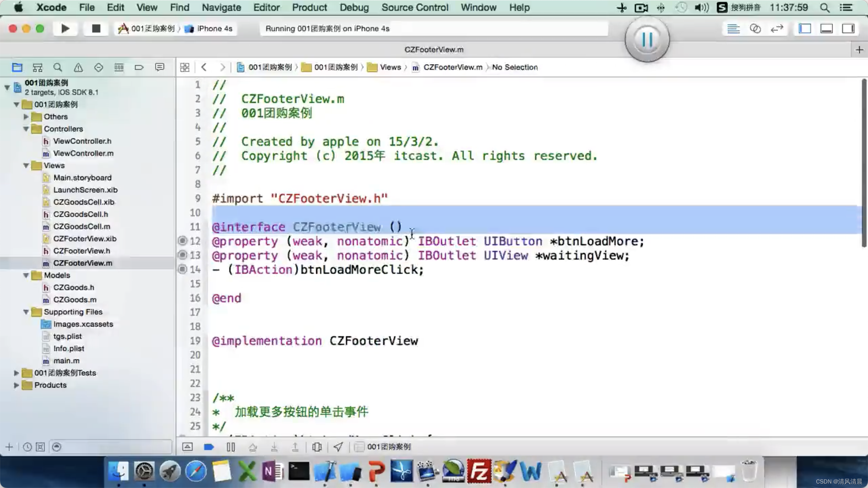Select the 001团购案例 scheme in toolbar

(x=146, y=28)
